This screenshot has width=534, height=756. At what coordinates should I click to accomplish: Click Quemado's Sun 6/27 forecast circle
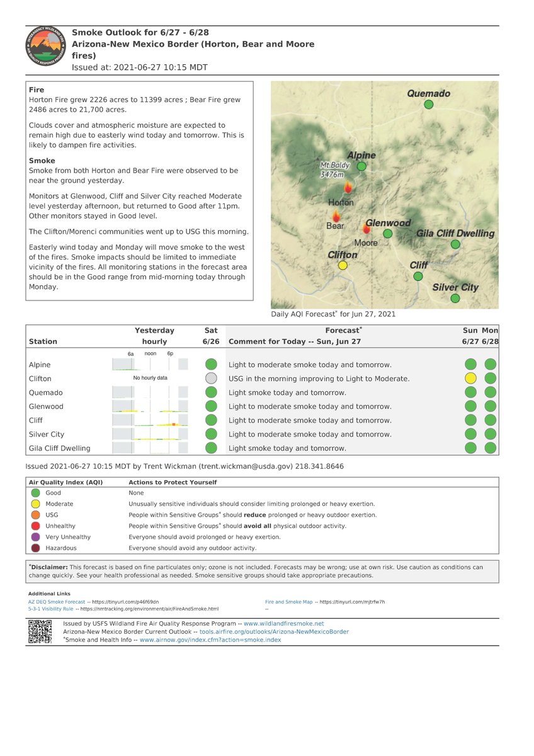coord(470,392)
